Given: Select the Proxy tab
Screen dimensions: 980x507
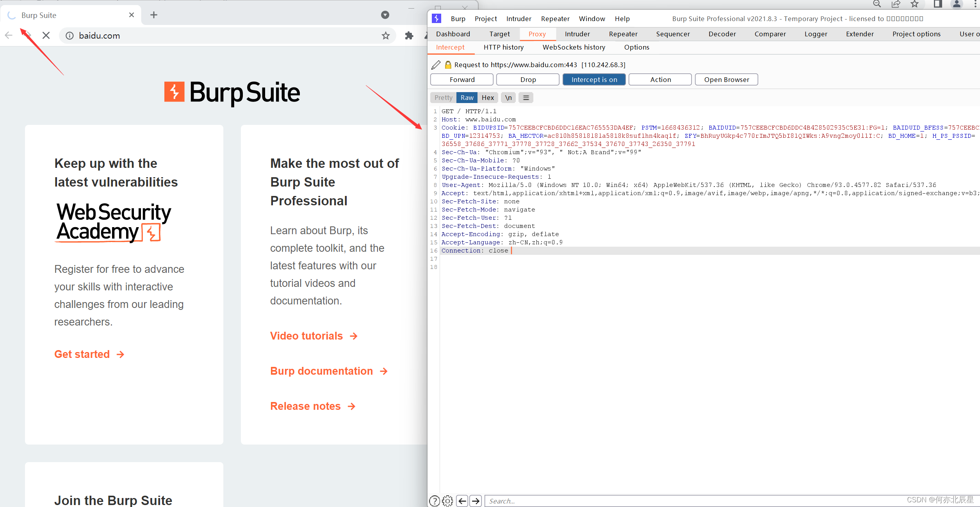Looking at the screenshot, I should pos(537,34).
